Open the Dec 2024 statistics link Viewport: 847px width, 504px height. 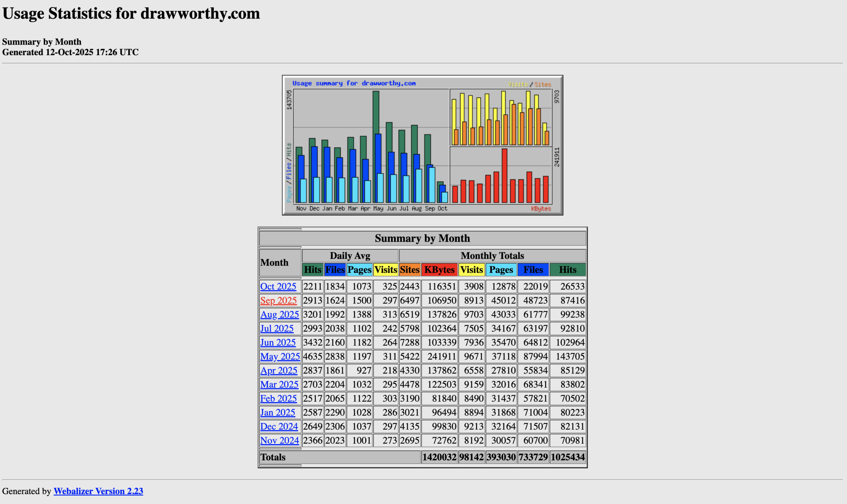point(279,426)
